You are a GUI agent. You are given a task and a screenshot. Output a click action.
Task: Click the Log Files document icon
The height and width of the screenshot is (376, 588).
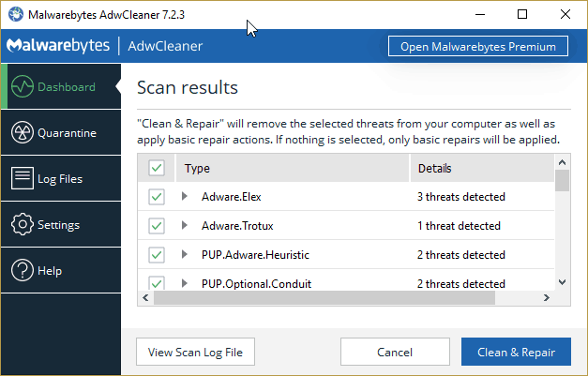click(23, 178)
